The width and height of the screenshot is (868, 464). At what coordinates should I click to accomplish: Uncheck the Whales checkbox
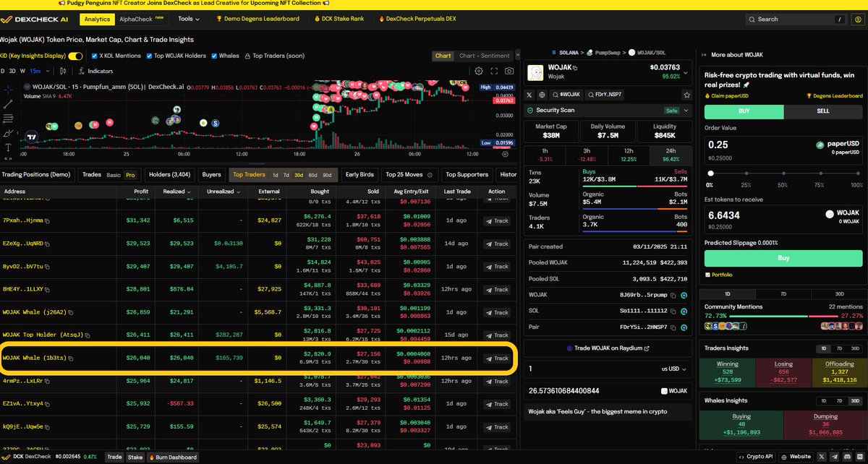[215, 56]
